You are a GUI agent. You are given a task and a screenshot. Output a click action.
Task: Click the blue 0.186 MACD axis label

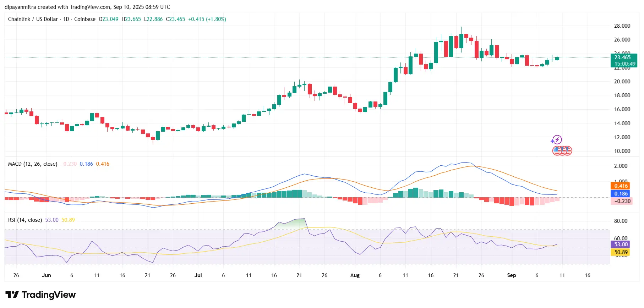tap(621, 194)
